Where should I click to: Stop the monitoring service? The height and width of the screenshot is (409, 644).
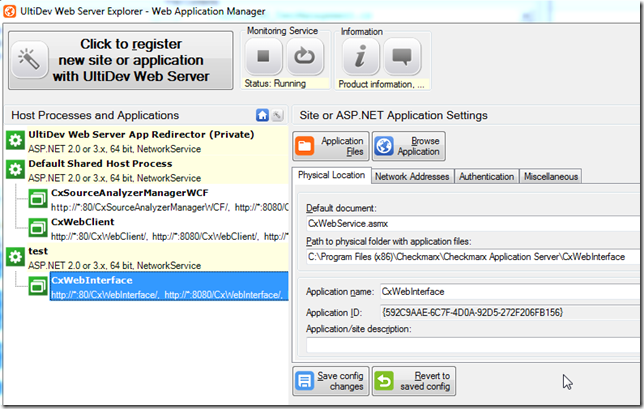coord(263,56)
